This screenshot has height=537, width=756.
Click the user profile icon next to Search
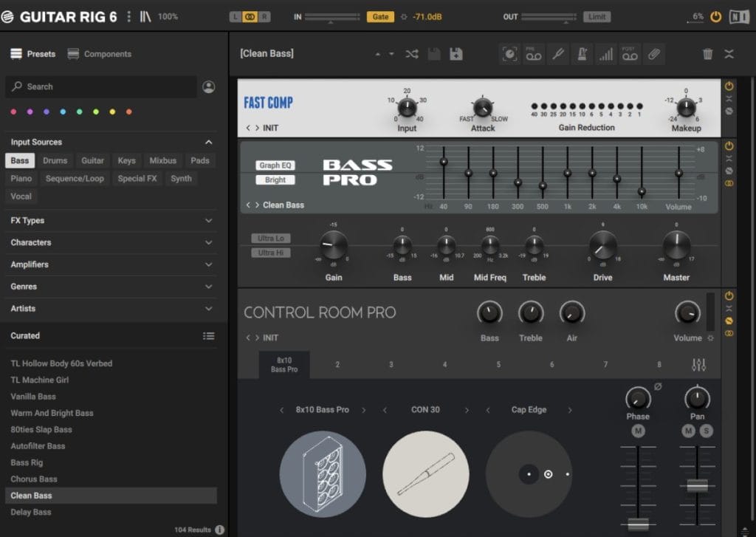point(209,87)
